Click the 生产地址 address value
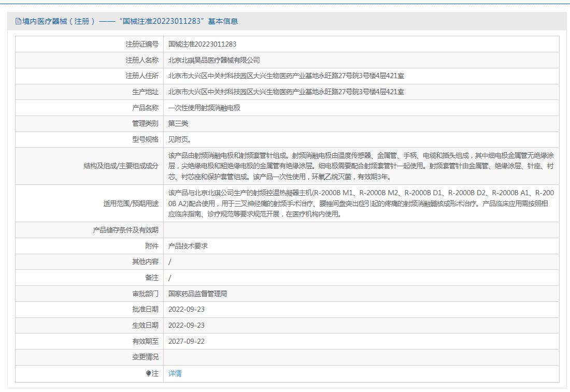 286,92
